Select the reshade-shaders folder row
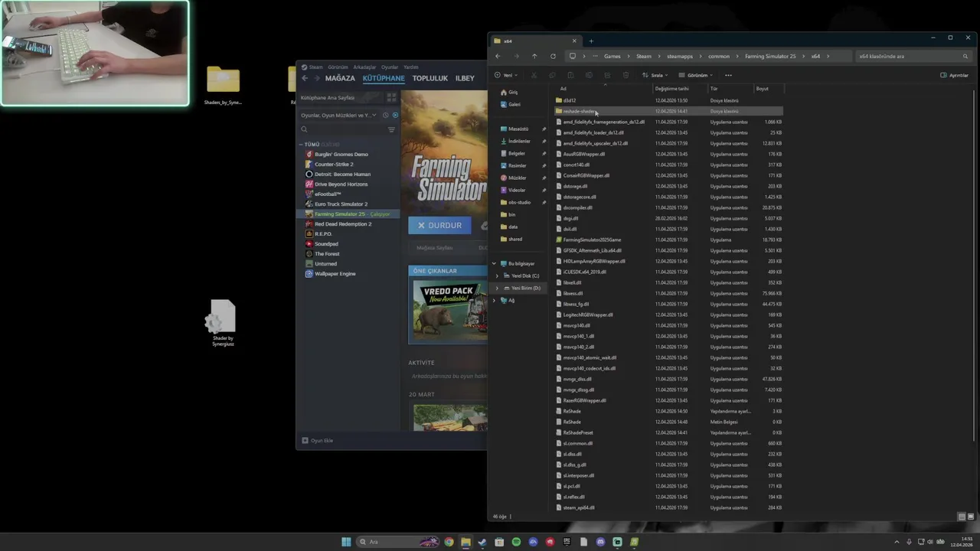The width and height of the screenshot is (980, 551). pos(668,111)
